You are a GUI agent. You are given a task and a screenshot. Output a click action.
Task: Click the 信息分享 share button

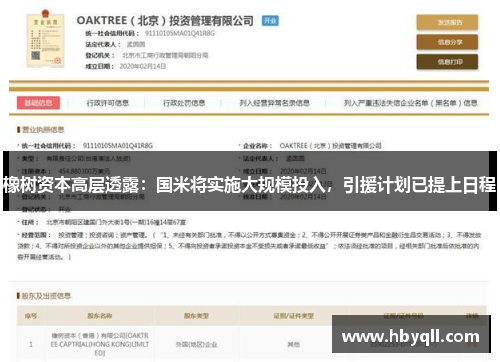point(447,42)
